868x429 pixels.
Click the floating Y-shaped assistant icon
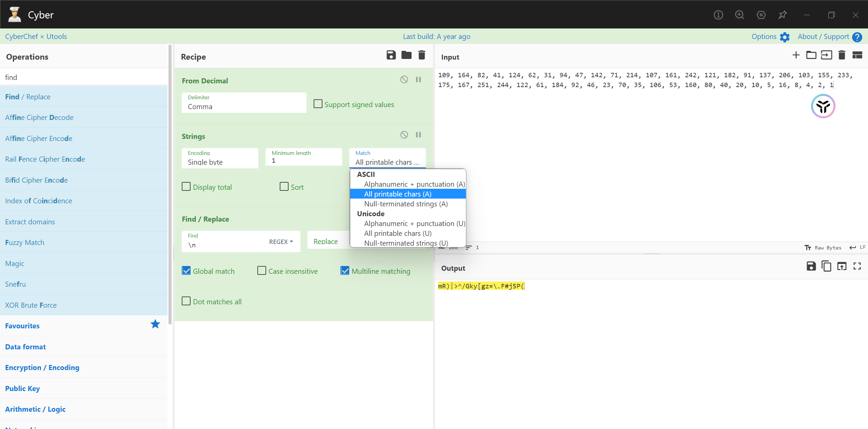point(823,106)
